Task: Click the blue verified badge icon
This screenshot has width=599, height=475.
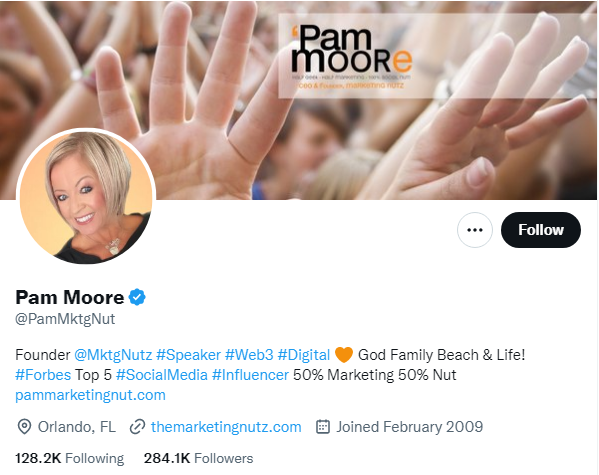Action: click(137, 297)
